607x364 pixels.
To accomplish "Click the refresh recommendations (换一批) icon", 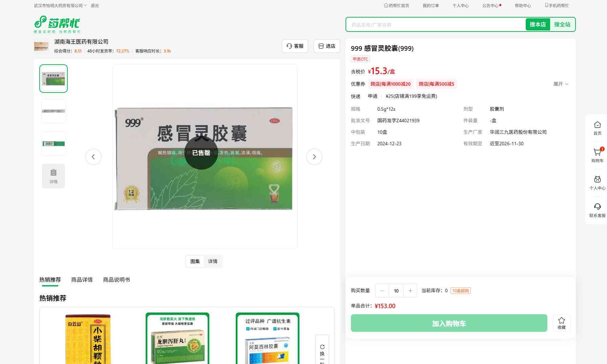I will (322, 347).
